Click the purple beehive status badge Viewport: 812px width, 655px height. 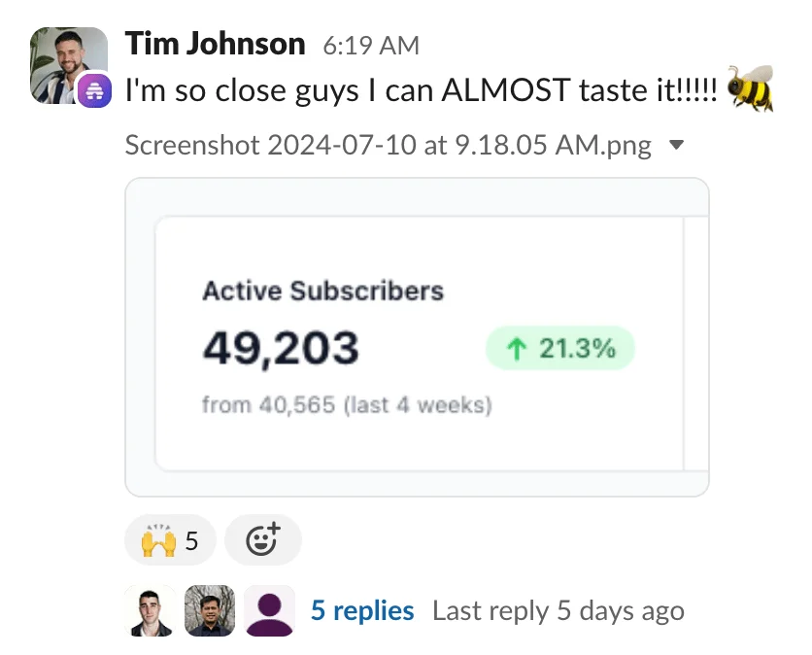click(x=94, y=90)
